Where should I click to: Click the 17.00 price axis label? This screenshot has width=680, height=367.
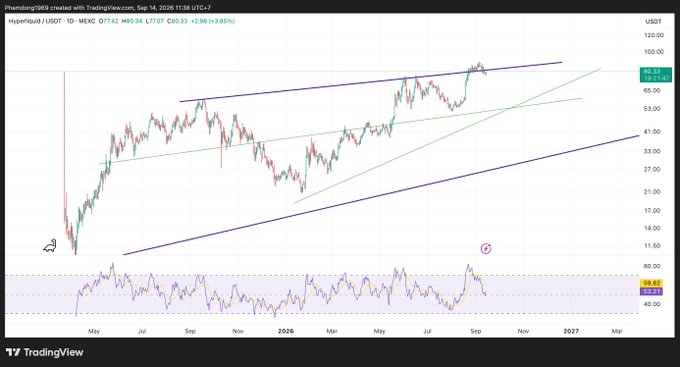[652, 210]
